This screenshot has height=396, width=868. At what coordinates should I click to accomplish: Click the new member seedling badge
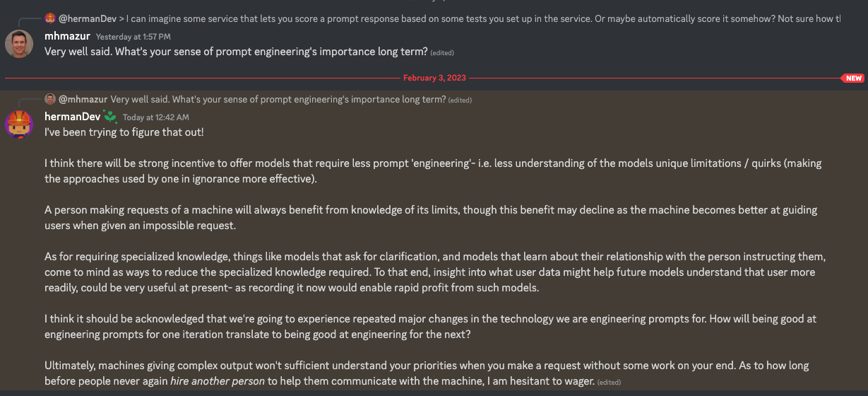pyautogui.click(x=109, y=117)
